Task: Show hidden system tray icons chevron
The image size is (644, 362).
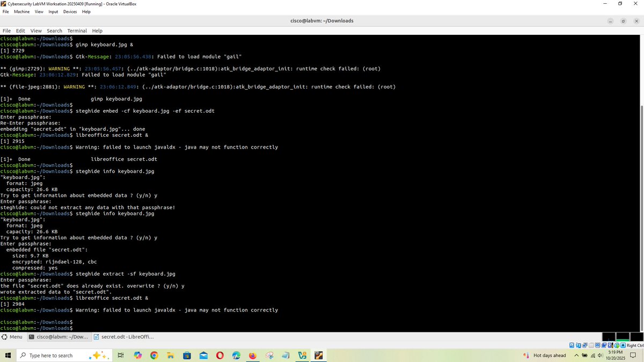Action: 576,356
